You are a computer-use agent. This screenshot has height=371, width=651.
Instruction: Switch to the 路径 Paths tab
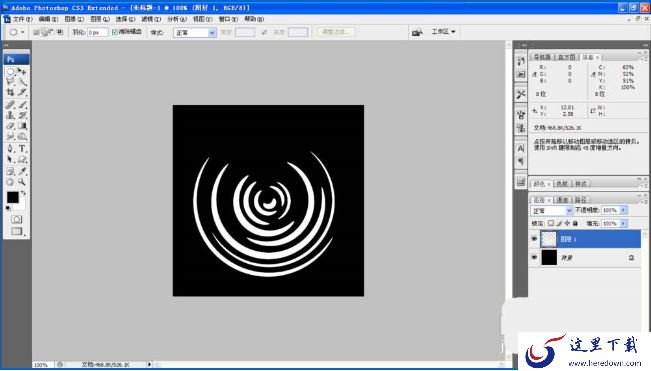coord(580,200)
